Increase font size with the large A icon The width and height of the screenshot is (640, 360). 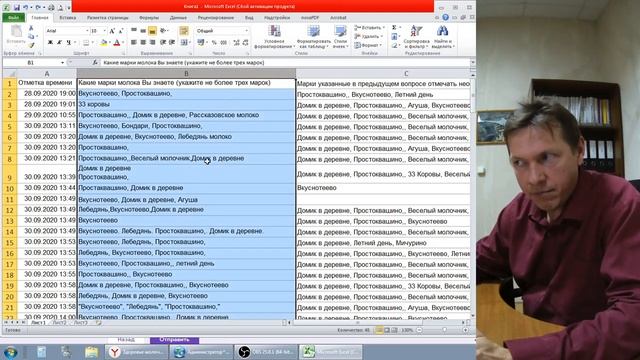click(x=112, y=31)
